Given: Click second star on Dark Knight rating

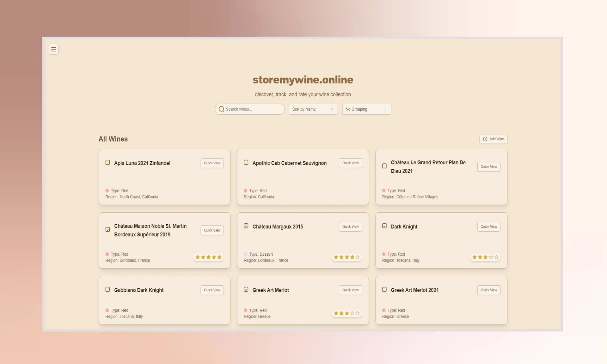Looking at the screenshot, I should (x=480, y=257).
